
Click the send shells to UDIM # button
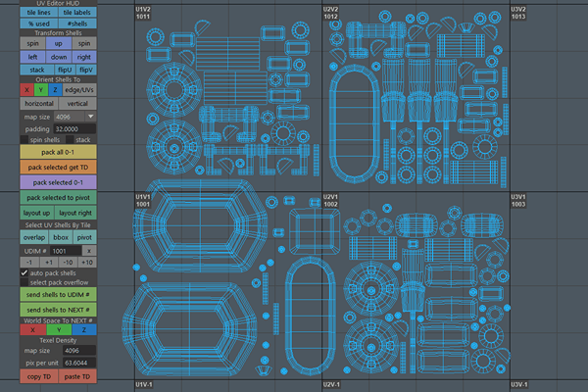pyautogui.click(x=58, y=294)
